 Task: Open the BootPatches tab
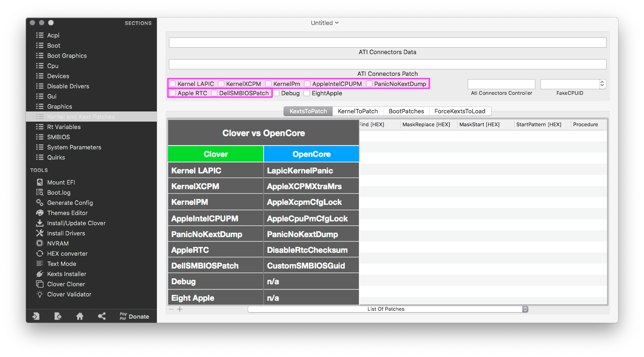point(406,111)
